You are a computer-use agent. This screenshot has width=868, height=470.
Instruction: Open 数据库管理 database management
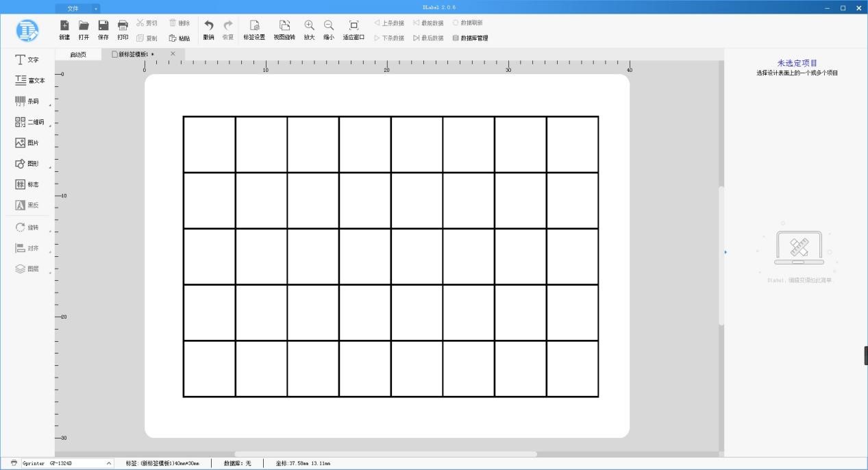[x=471, y=38]
